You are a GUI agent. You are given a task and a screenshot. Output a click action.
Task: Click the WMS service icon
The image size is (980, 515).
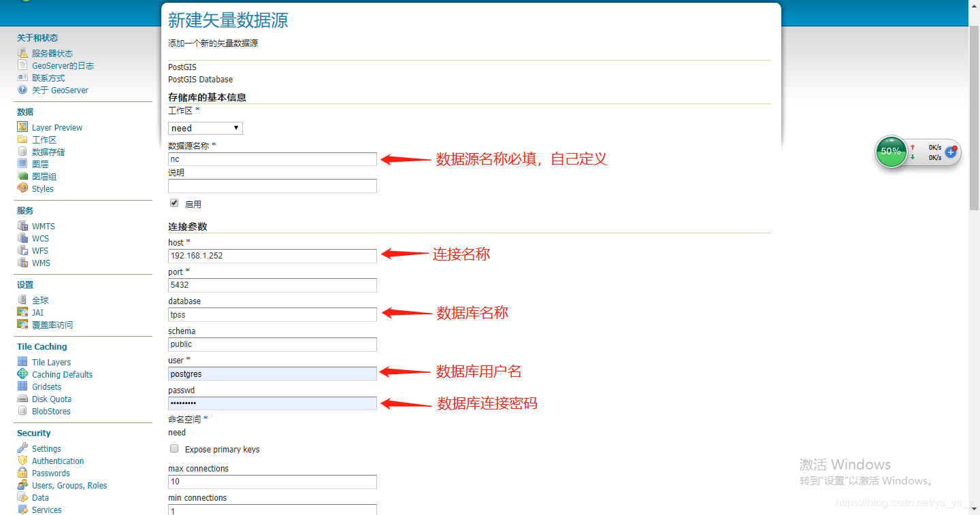click(22, 263)
